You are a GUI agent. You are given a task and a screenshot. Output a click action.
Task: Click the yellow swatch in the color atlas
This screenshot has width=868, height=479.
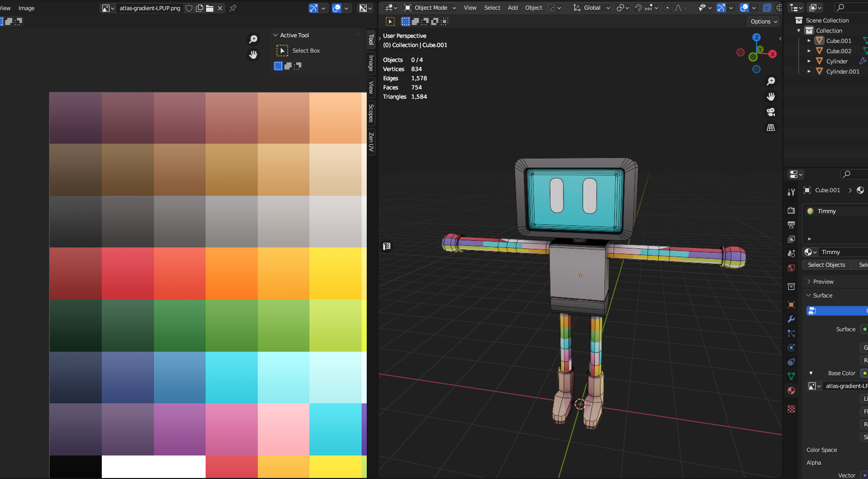point(335,273)
